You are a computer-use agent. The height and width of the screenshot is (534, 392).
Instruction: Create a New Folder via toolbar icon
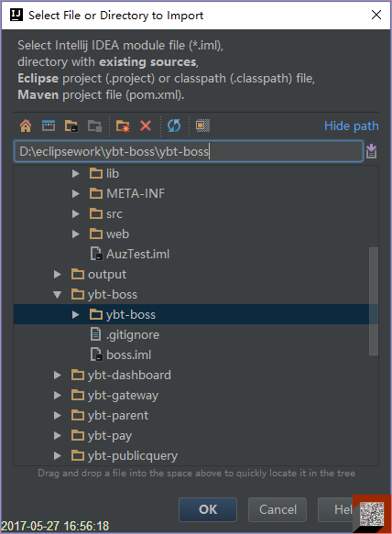[123, 125]
